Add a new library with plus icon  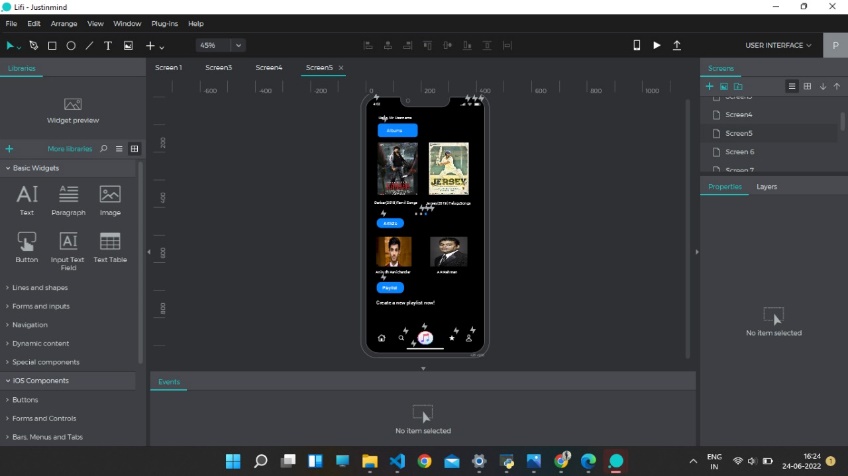pos(9,149)
